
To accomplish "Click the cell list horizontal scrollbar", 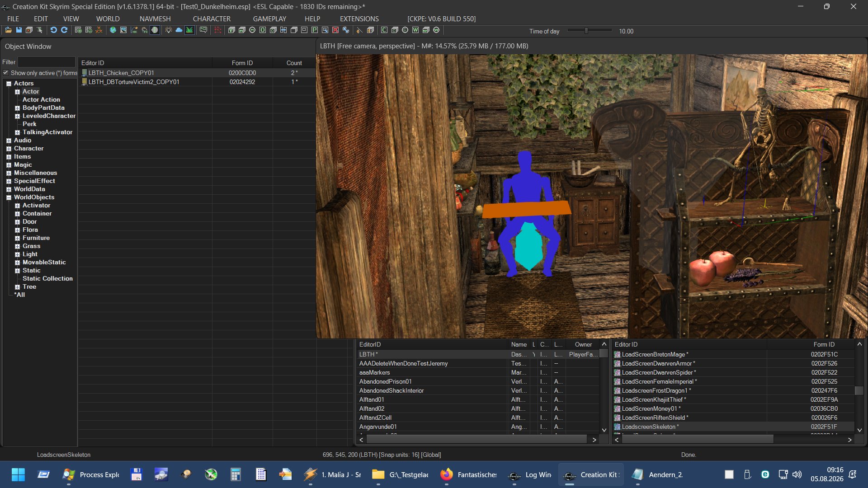I will (477, 440).
